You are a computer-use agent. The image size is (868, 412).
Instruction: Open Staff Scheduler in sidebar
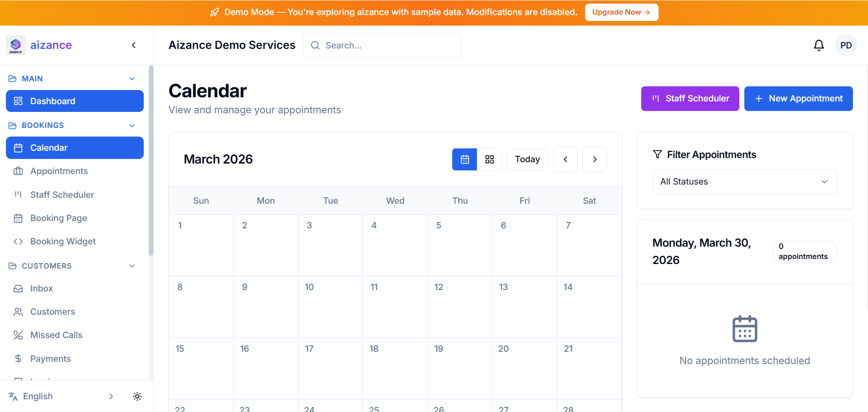pos(75,195)
